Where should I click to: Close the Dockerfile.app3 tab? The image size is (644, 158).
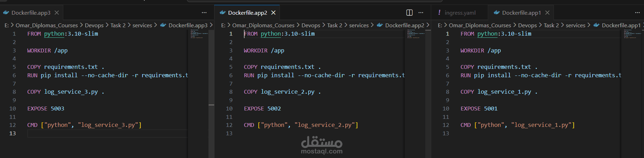click(57, 13)
